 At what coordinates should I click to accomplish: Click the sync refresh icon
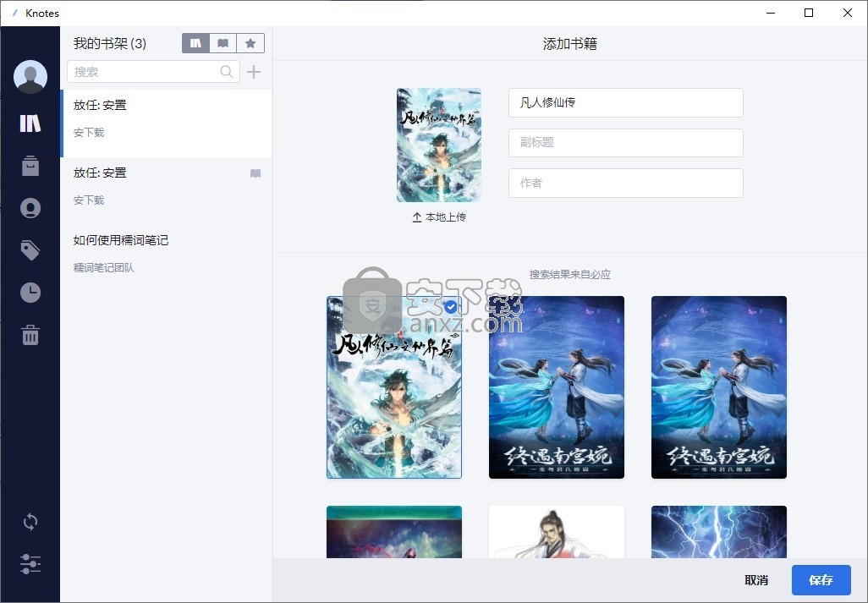click(30, 522)
